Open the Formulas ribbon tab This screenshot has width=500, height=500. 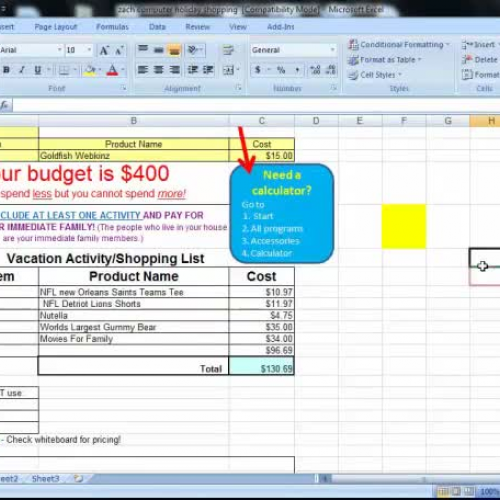(x=112, y=27)
